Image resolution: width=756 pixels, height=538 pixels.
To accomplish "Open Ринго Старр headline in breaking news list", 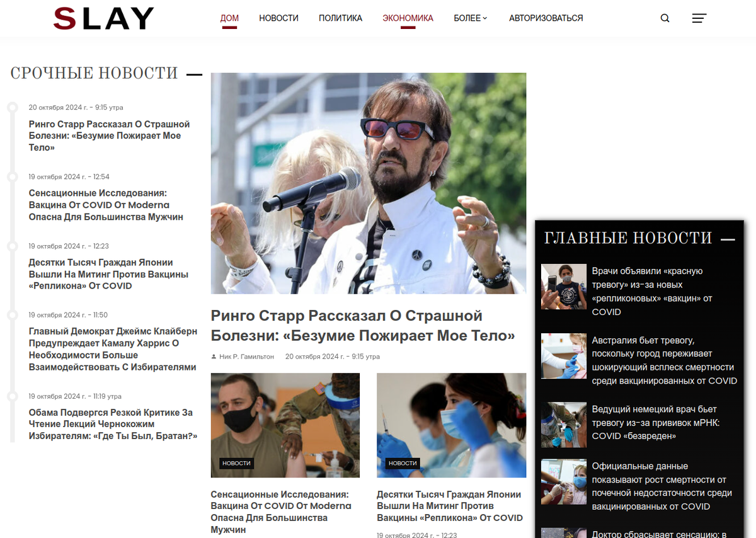I will point(109,136).
